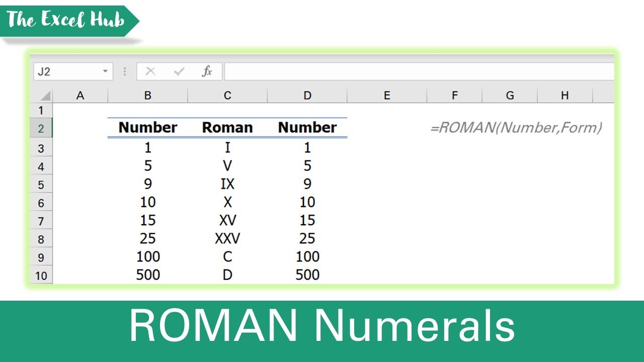Image resolution: width=644 pixels, height=362 pixels.
Task: Select row 6 header
Action: pos(41,203)
